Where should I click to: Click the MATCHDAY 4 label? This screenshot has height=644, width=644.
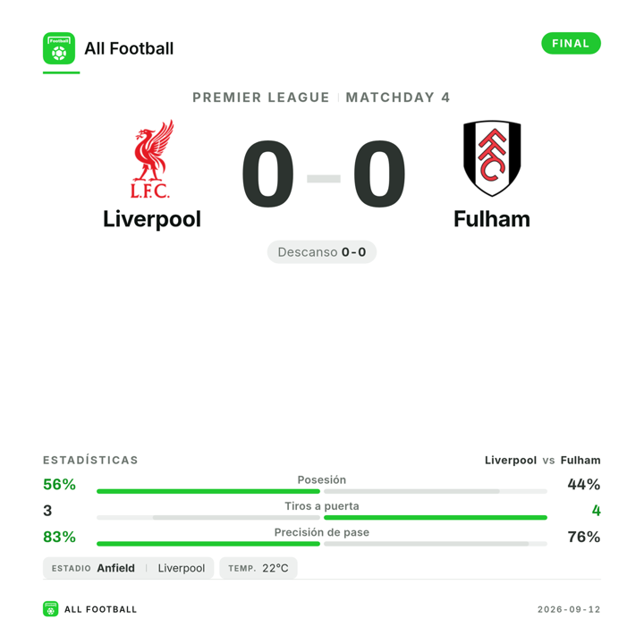[398, 97]
